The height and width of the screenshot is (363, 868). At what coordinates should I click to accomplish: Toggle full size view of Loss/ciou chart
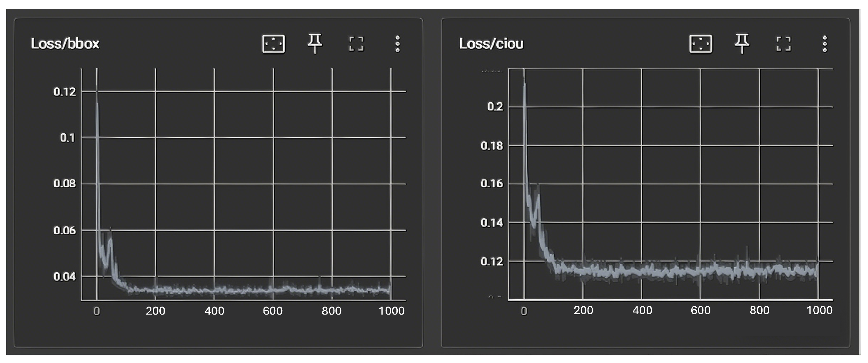click(783, 44)
